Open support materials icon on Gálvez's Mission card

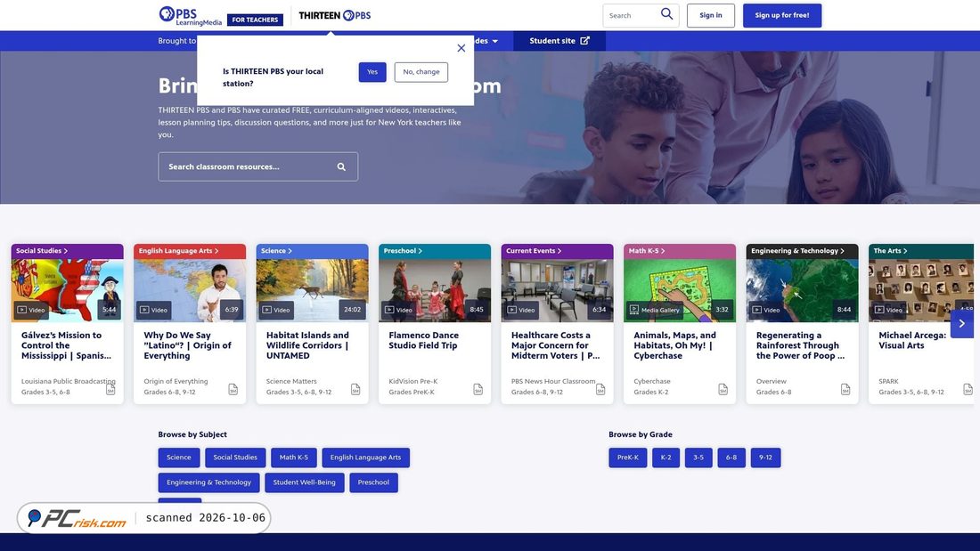pos(110,389)
